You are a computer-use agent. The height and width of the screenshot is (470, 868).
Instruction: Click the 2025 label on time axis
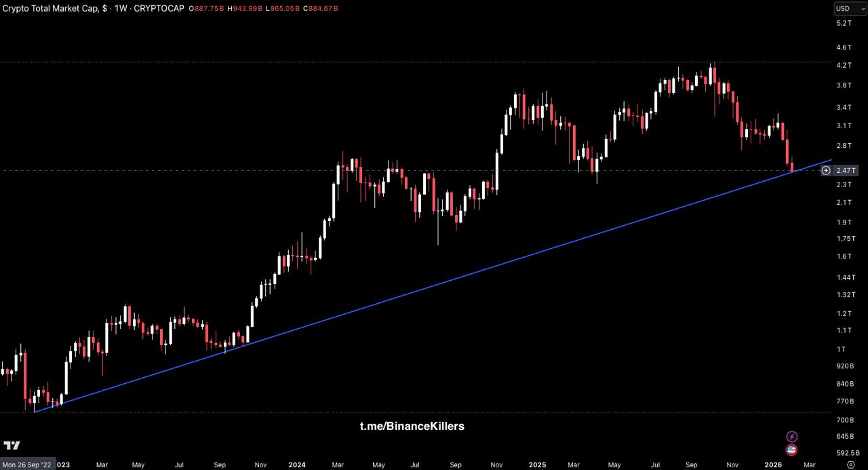[x=537, y=465]
